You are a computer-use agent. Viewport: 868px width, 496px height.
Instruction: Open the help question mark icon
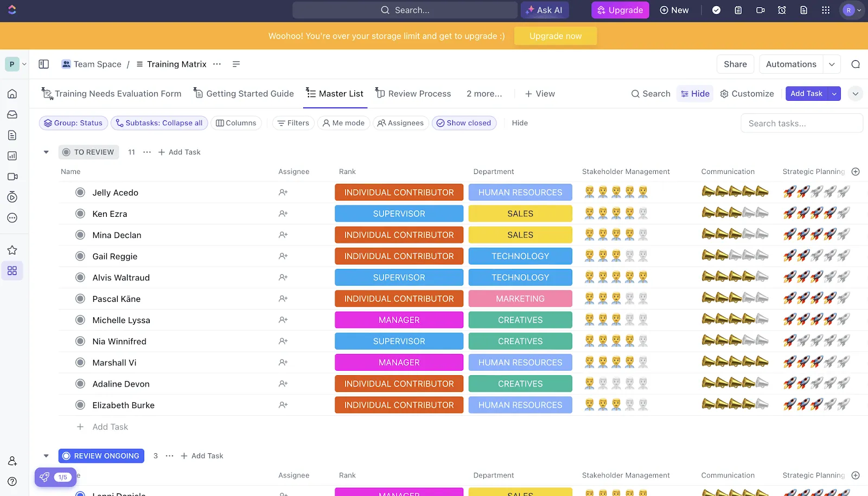pyautogui.click(x=12, y=481)
